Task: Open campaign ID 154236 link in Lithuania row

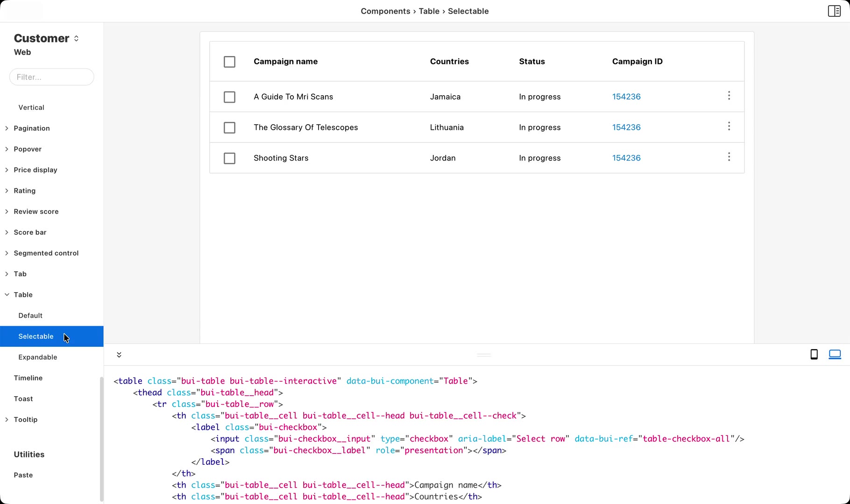Action: [626, 127]
